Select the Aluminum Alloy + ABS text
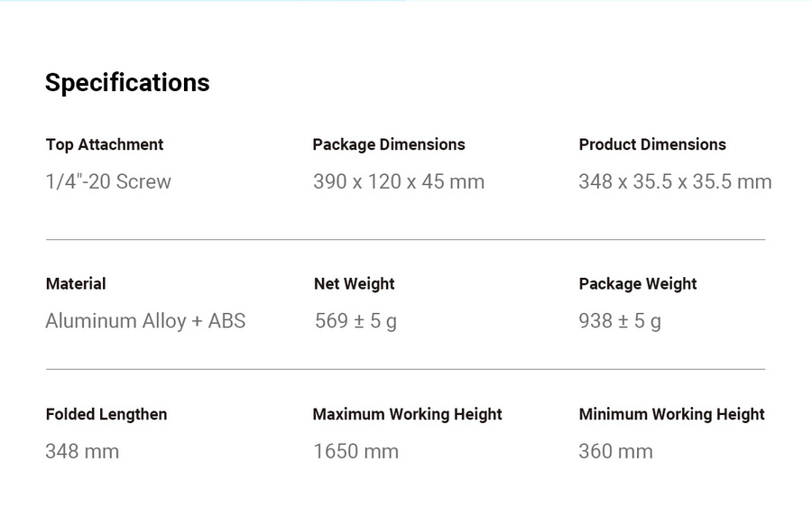812x526 pixels. [145, 321]
